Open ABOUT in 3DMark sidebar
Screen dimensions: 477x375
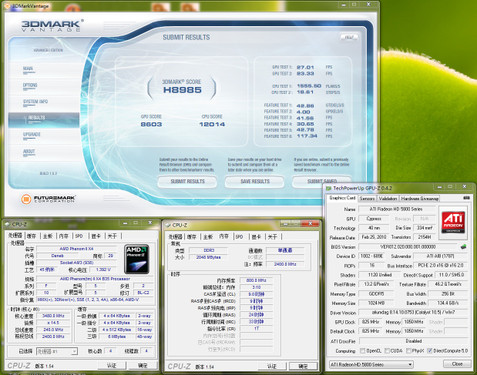pyautogui.click(x=29, y=152)
